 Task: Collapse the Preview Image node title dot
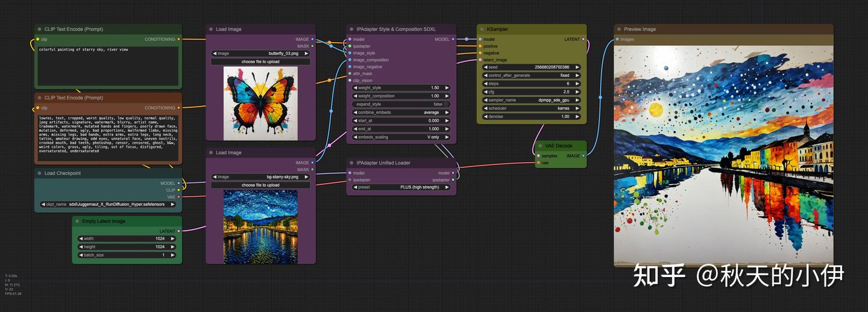click(x=618, y=29)
